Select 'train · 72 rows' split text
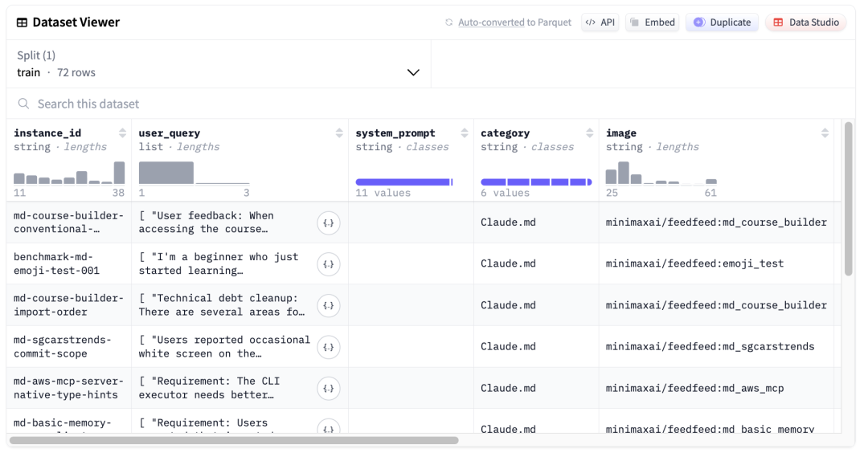The image size is (868, 457). [56, 72]
